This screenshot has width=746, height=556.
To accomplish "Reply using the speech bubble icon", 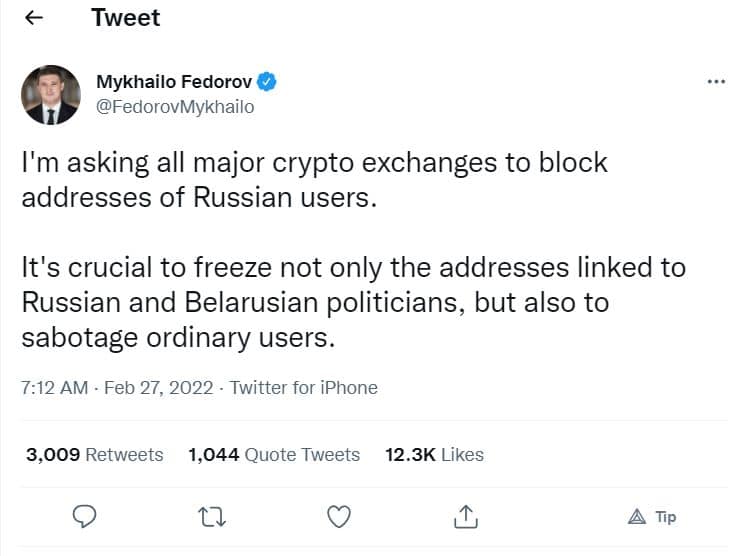I will coord(85,516).
